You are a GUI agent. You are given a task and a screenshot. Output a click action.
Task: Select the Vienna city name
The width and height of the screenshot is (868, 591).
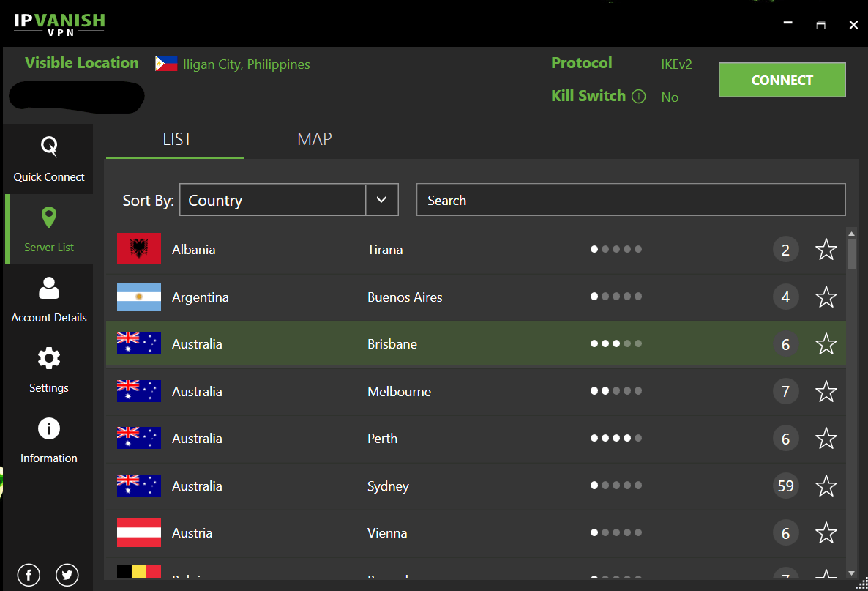point(387,533)
